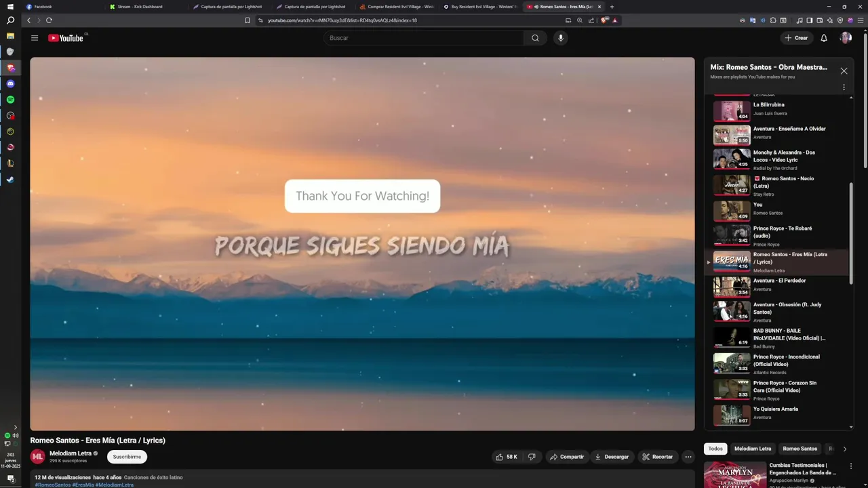Click the Descargar button
This screenshot has height=488, width=868.
[612, 457]
